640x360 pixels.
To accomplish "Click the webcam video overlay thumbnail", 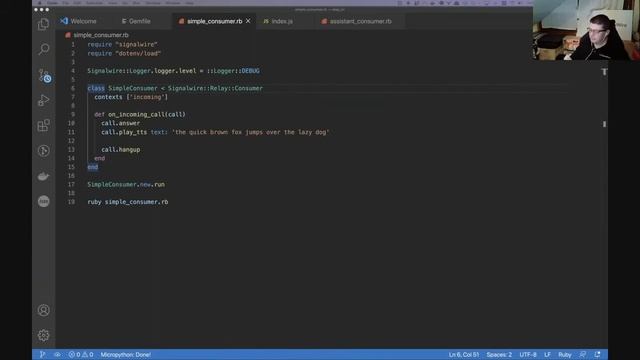I will tap(586, 30).
